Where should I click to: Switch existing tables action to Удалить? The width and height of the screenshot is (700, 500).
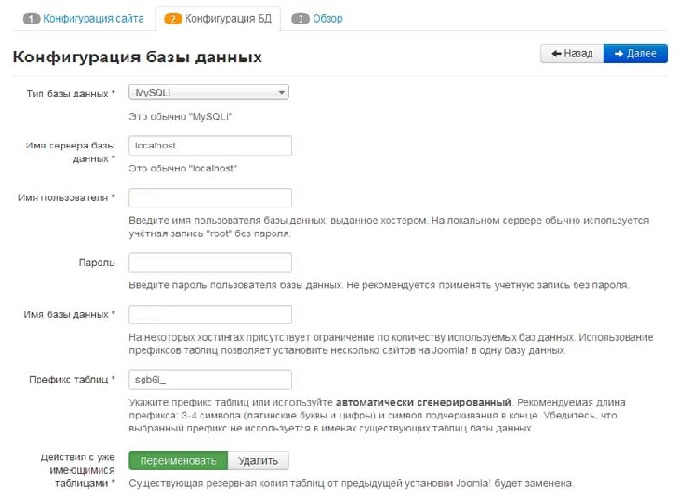pos(259,460)
